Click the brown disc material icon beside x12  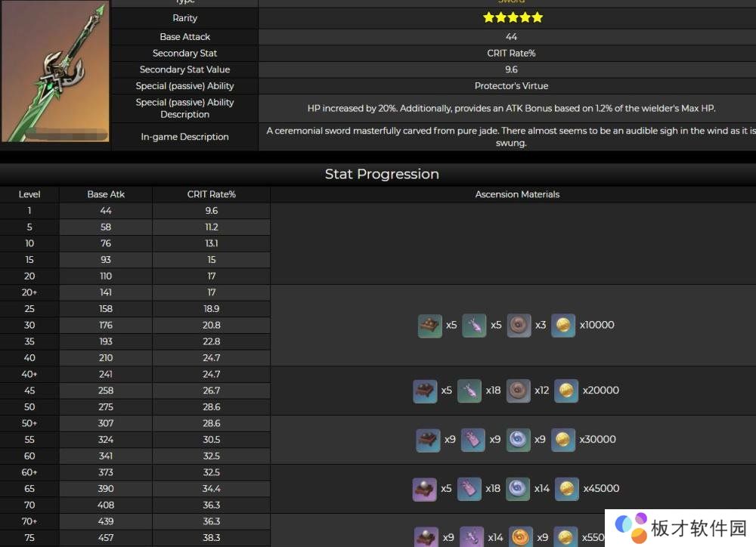tap(519, 391)
